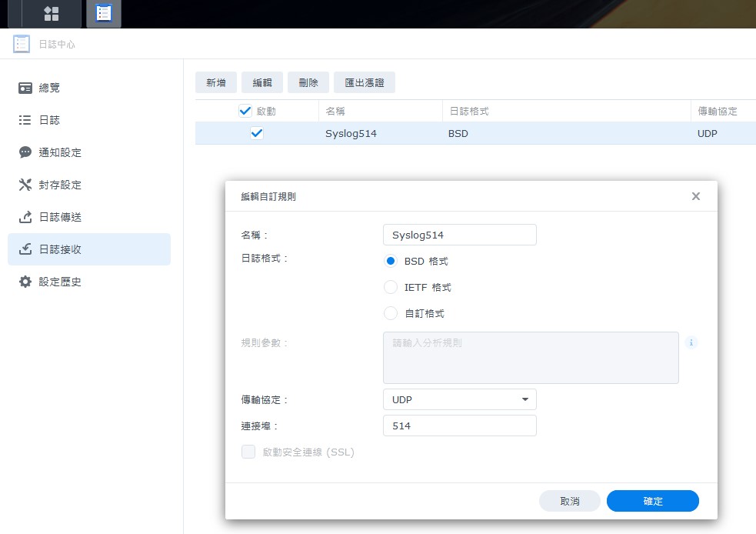Screen dimensions: 756x534
Task: Select the IETF 格式 radio button
Action: point(391,287)
